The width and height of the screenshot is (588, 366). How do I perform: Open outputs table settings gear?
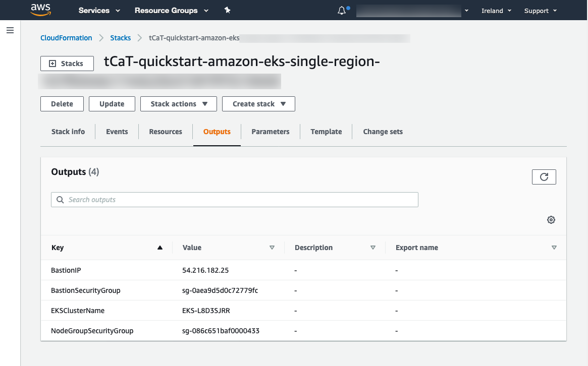tap(551, 220)
